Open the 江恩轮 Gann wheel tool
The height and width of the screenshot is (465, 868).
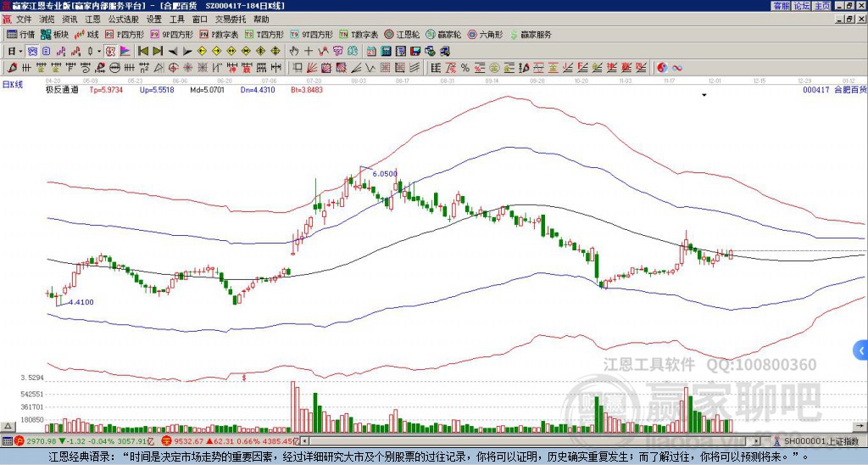coord(403,34)
